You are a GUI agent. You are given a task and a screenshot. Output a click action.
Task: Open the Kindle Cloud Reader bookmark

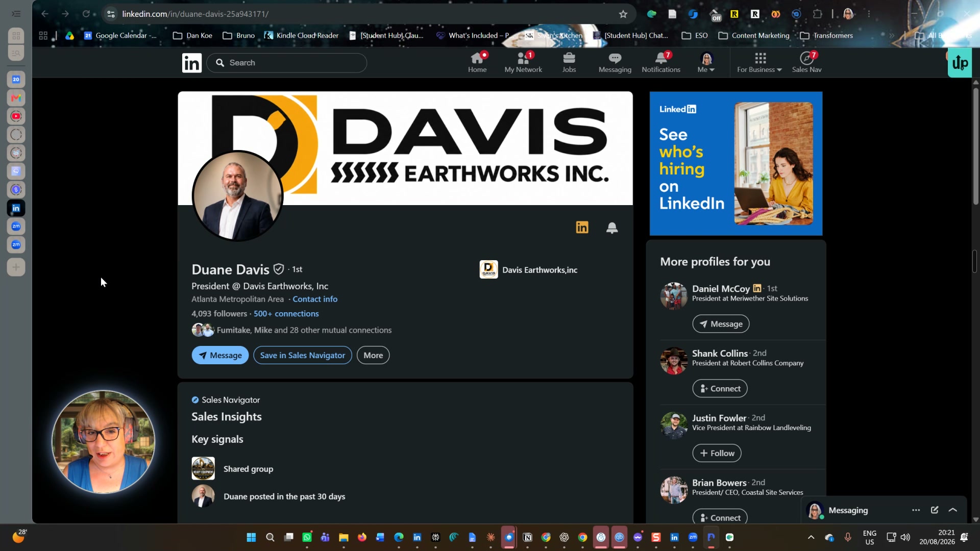coord(301,36)
